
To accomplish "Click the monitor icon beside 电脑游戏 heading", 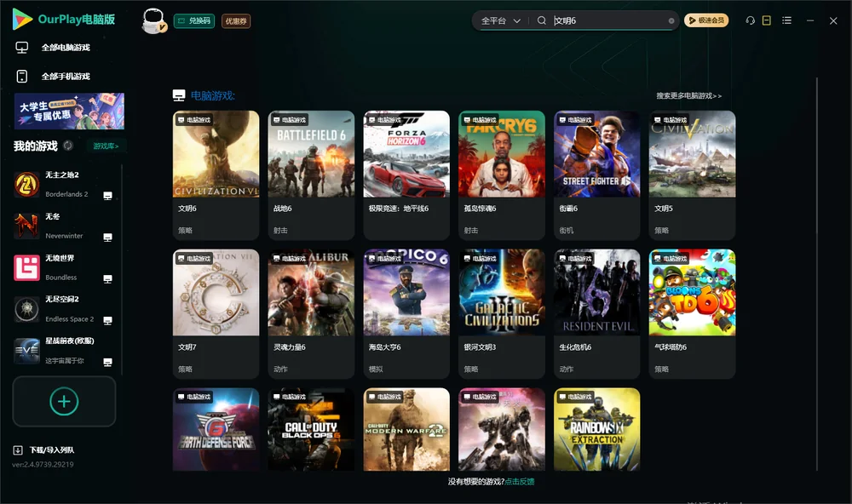I will [x=179, y=95].
